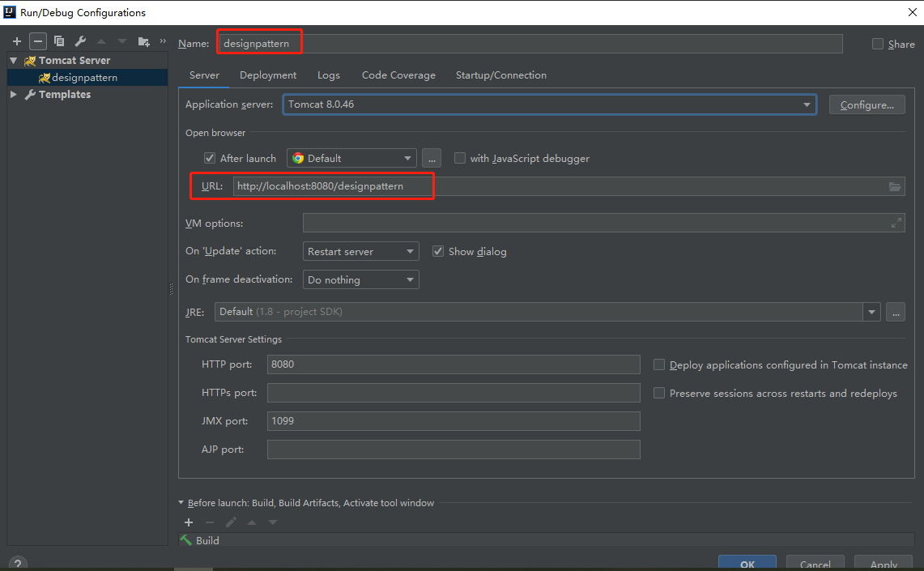The height and width of the screenshot is (571, 924).
Task: Open edit defaults wrench icon
Action: [x=80, y=41]
